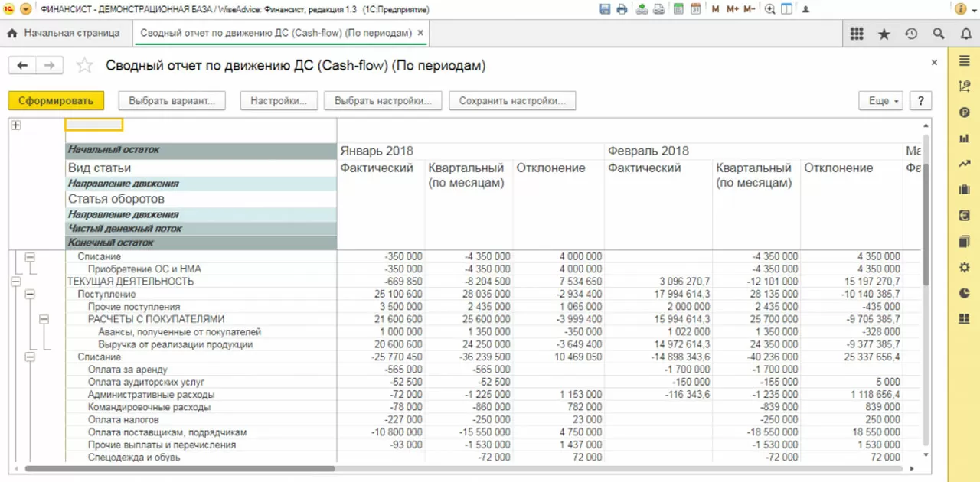Click the 1C application menu dropdown icon
The width and height of the screenshot is (980, 482).
(x=25, y=9)
